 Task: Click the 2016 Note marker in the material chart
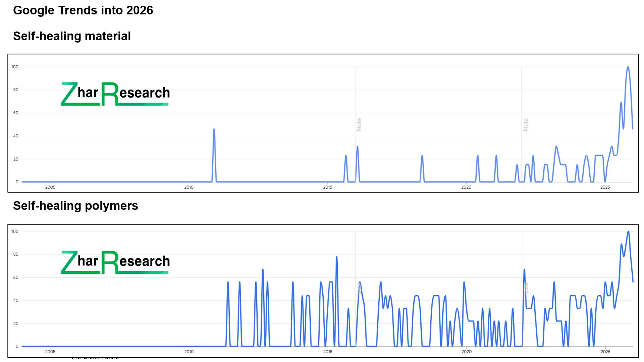(359, 124)
